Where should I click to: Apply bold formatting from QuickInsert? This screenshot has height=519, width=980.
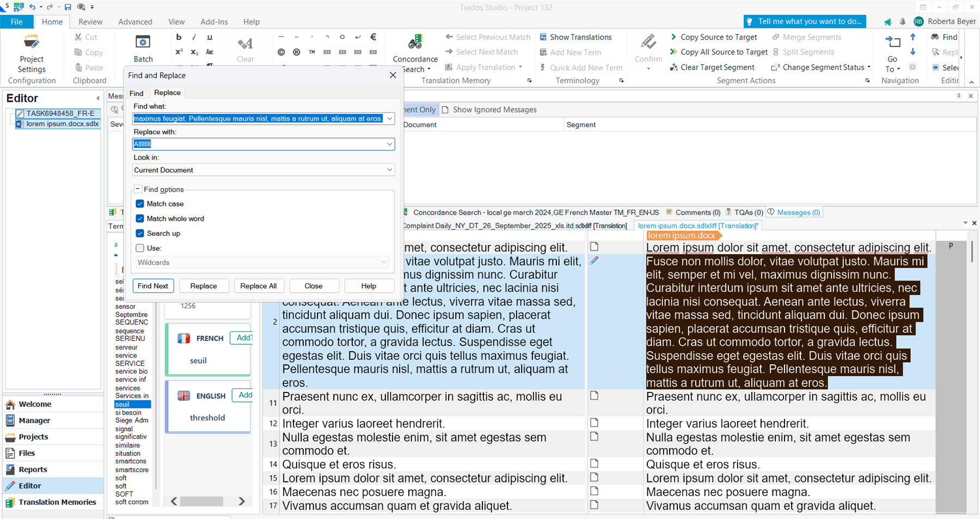179,36
